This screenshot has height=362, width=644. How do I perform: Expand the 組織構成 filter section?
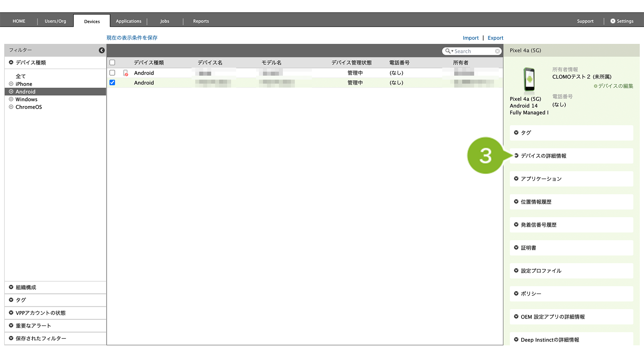point(26,287)
